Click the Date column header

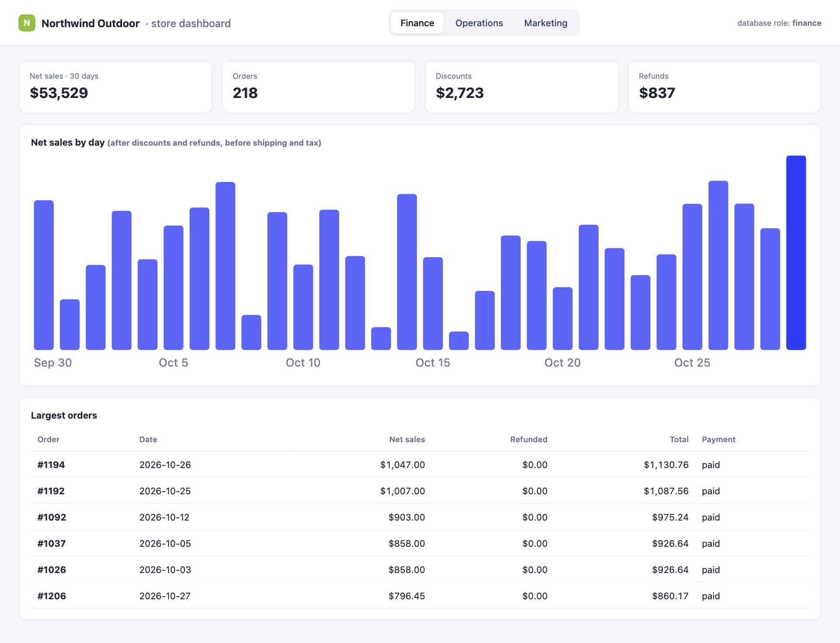tap(148, 440)
